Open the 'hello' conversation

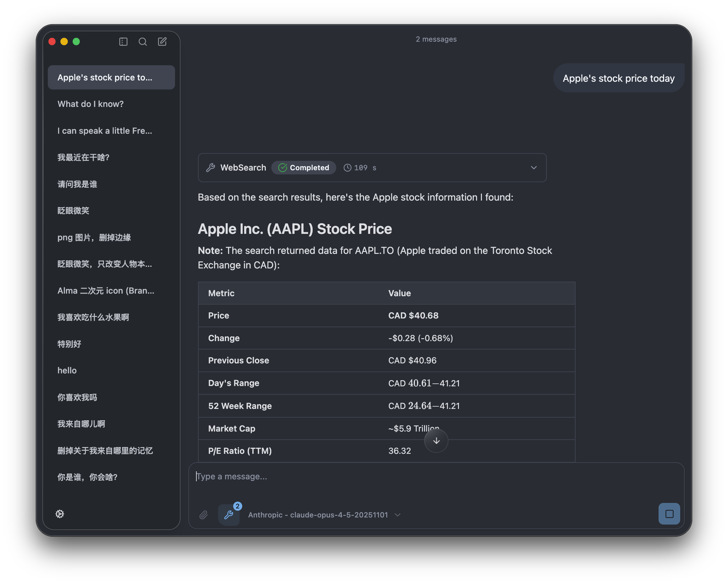(x=67, y=370)
